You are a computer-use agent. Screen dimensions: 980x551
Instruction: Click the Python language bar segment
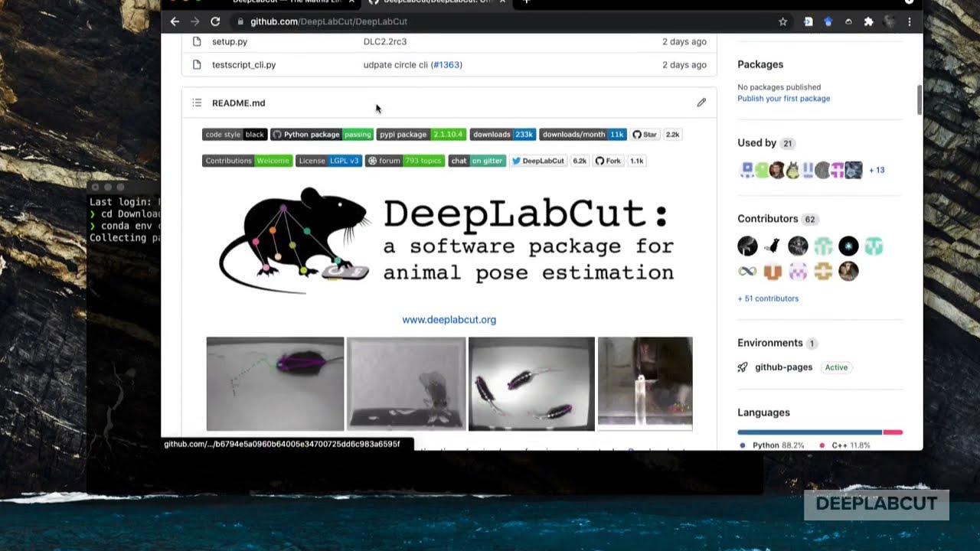click(x=809, y=432)
